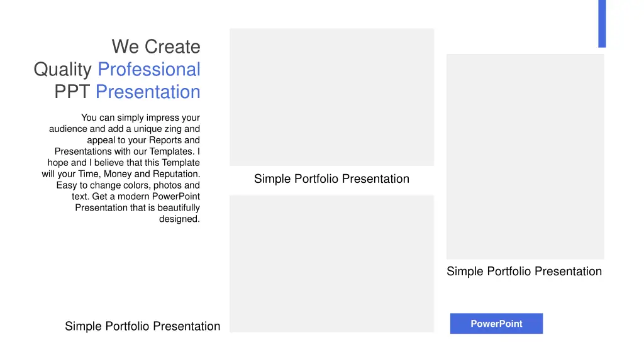This screenshot has width=644, height=362.
Task: Click the caption under the tall right placeholder
Action: [x=524, y=271]
